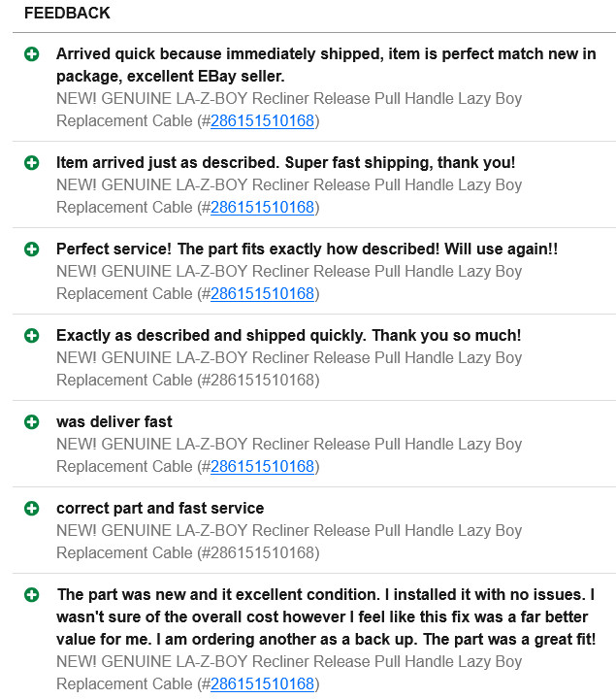Click the positive icon next to "correct part and fast service"

[32, 508]
